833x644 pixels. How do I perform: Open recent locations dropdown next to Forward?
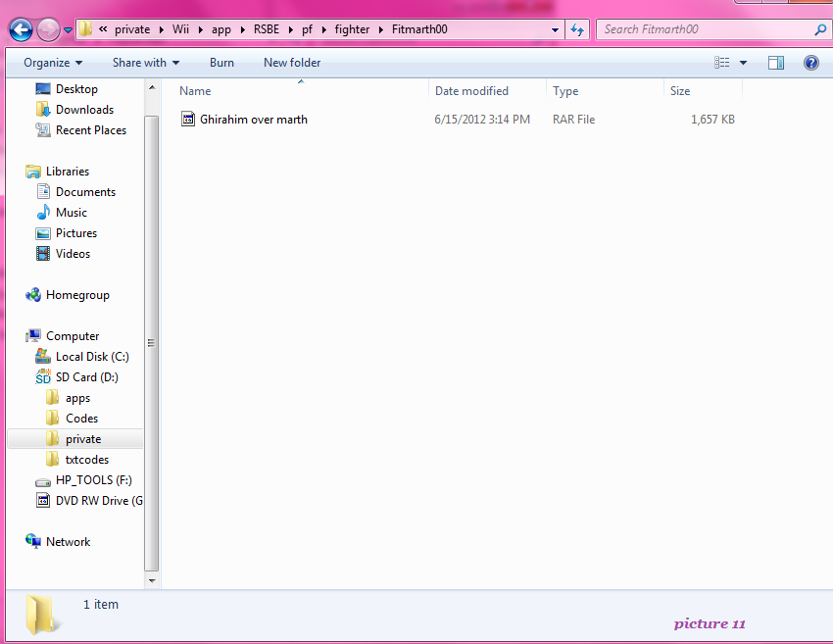pos(68,30)
